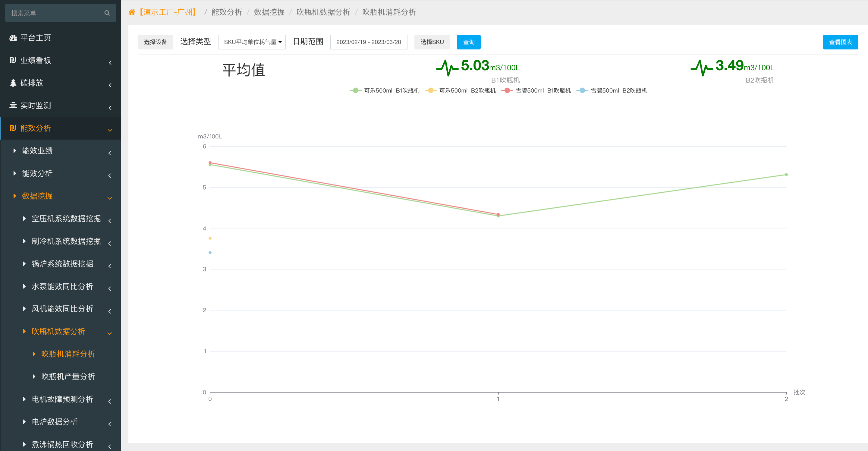868x451 pixels.
Task: Click the search magnifier icon in menu search
Action: [107, 13]
